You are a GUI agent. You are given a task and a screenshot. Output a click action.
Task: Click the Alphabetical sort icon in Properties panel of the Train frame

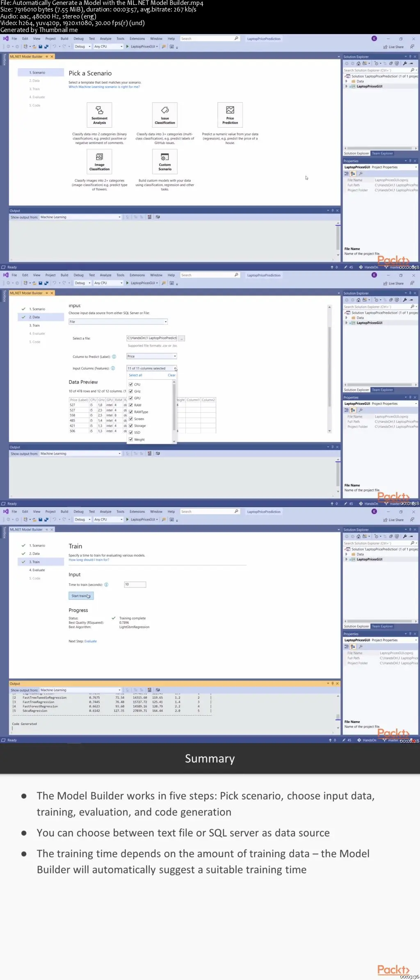353,647
